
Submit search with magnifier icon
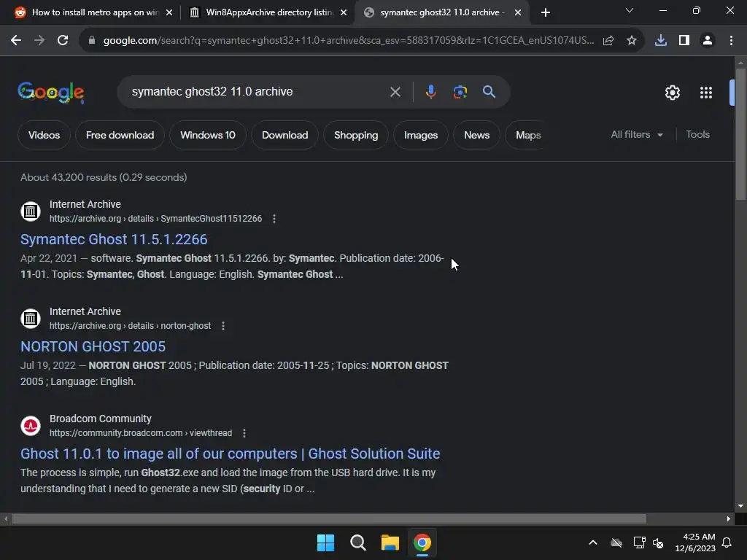pyautogui.click(x=489, y=91)
